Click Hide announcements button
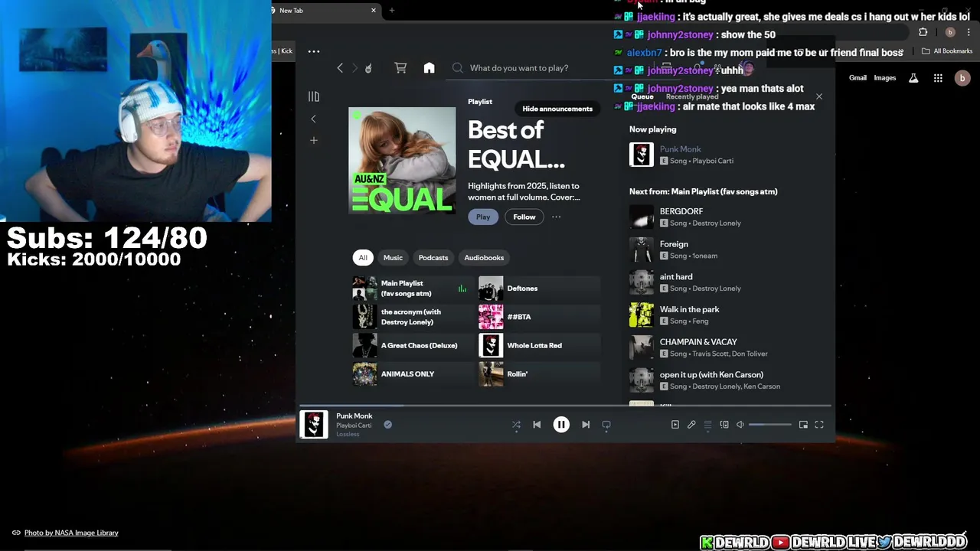 [557, 109]
